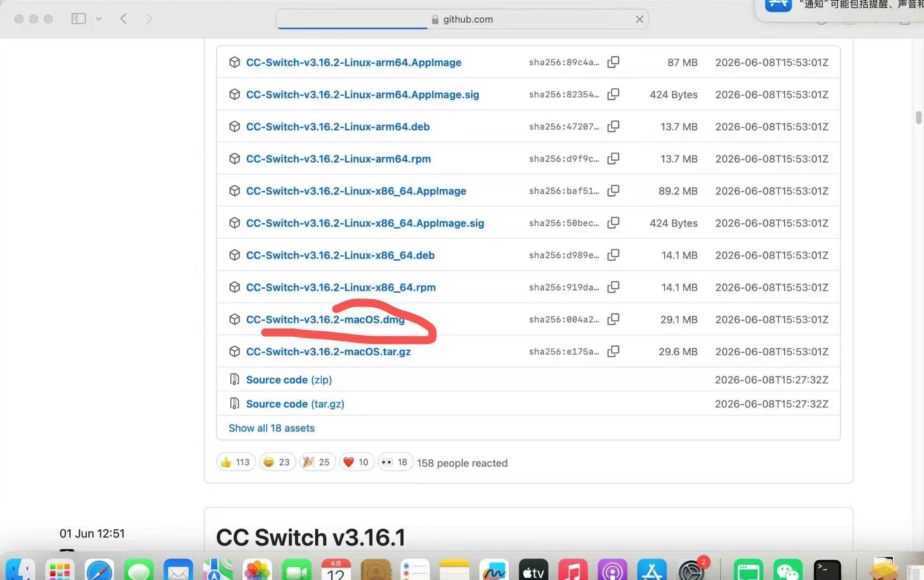The image size is (924, 580).
Task: Open WeChat from the Dock
Action: [788, 569]
